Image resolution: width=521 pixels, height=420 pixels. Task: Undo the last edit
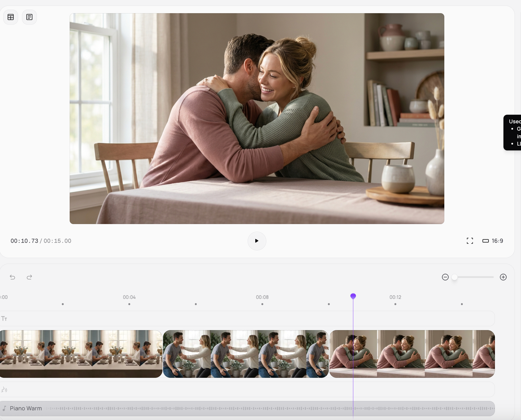(12, 277)
